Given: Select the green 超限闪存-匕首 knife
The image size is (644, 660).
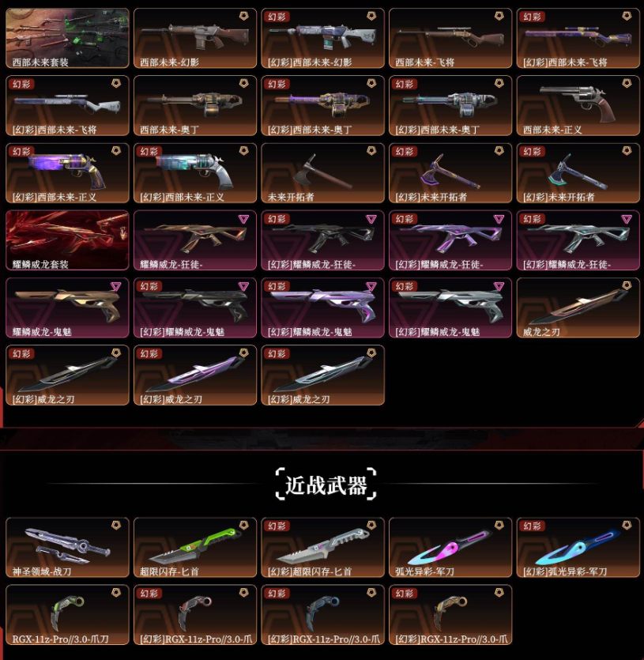Looking at the screenshot, I should pyautogui.click(x=195, y=547).
